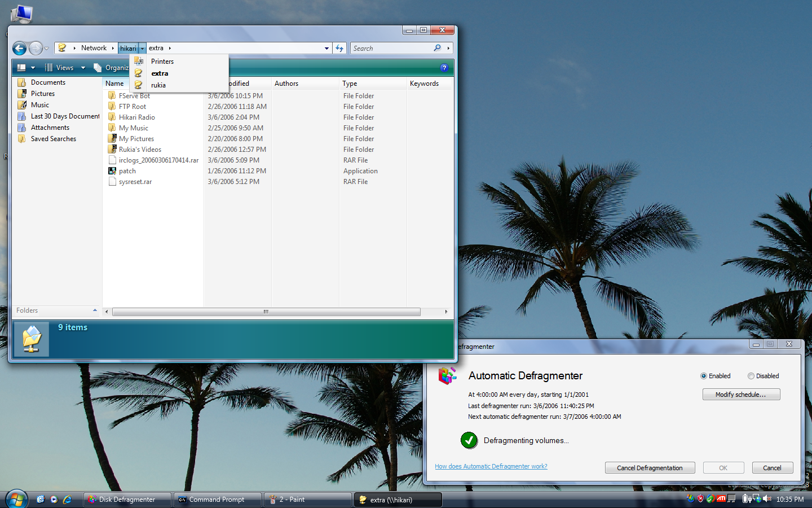Click the refresh icon beside address bar

(x=339, y=49)
